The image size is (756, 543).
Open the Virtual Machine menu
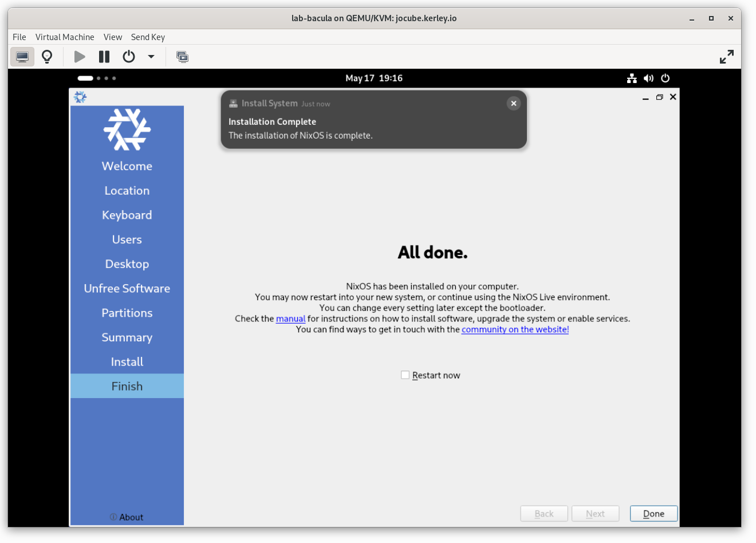point(65,37)
